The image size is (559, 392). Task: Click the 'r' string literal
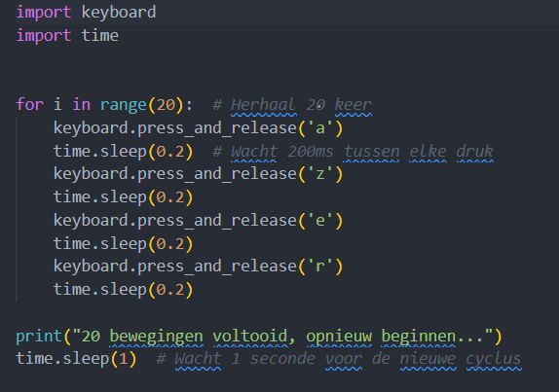pyautogui.click(x=320, y=266)
